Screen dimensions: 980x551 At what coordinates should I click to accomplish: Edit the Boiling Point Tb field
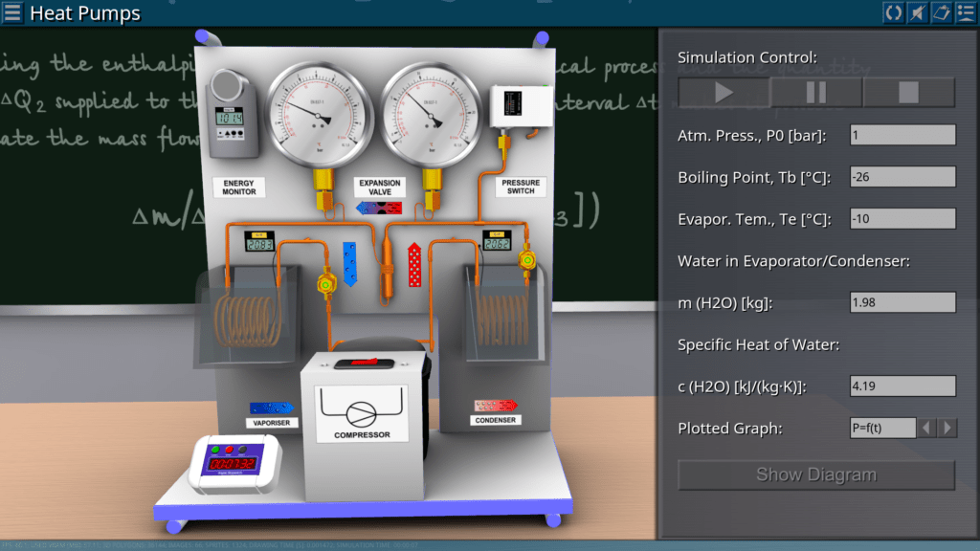902,177
